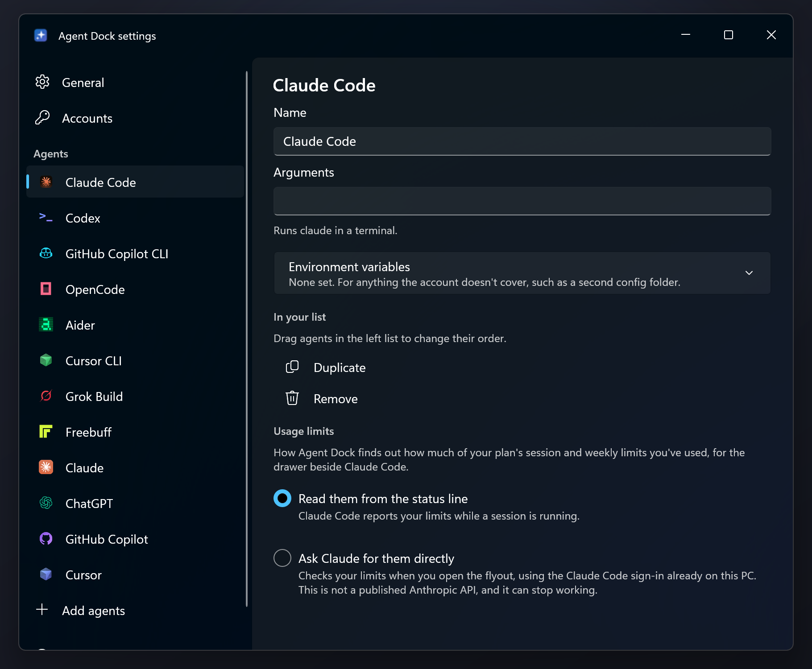Image resolution: width=812 pixels, height=669 pixels.
Task: Click the Accounts key icon
Action: (42, 118)
